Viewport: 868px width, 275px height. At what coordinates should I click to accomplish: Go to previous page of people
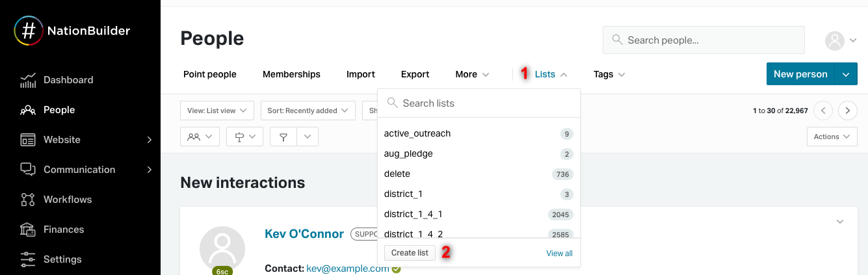click(823, 111)
